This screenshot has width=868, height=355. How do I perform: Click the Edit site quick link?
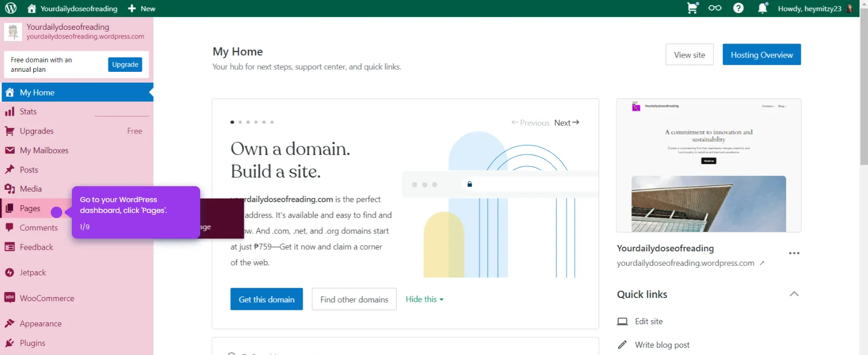(648, 321)
